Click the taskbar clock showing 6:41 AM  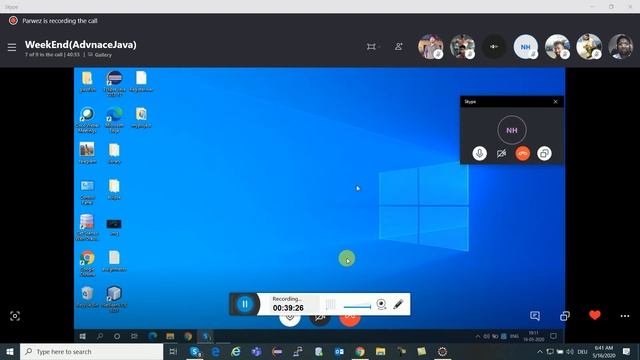point(604,351)
